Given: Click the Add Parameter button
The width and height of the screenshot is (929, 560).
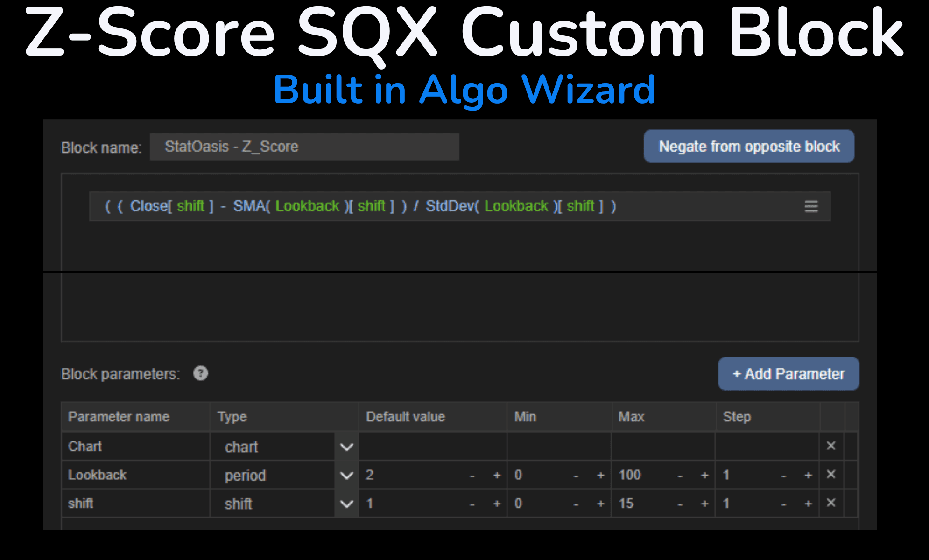Looking at the screenshot, I should pyautogui.click(x=788, y=374).
